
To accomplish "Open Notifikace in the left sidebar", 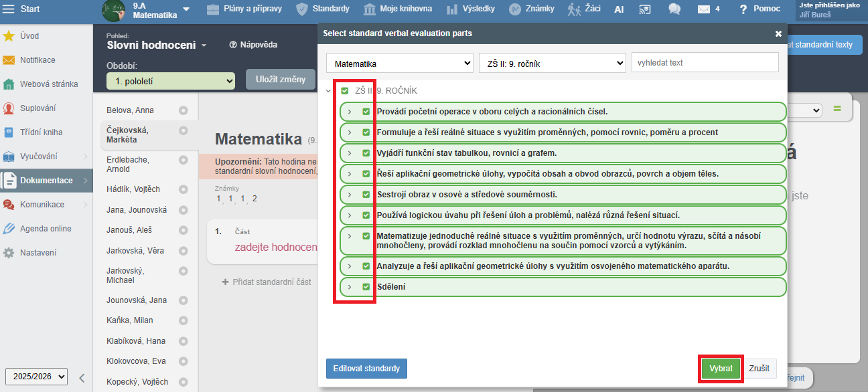I will click(38, 60).
